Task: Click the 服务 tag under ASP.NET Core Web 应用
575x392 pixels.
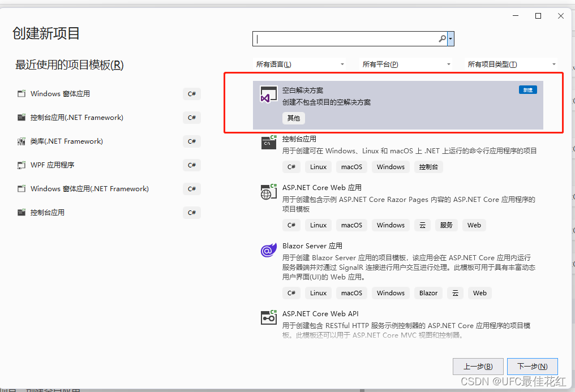Action: tap(447, 225)
